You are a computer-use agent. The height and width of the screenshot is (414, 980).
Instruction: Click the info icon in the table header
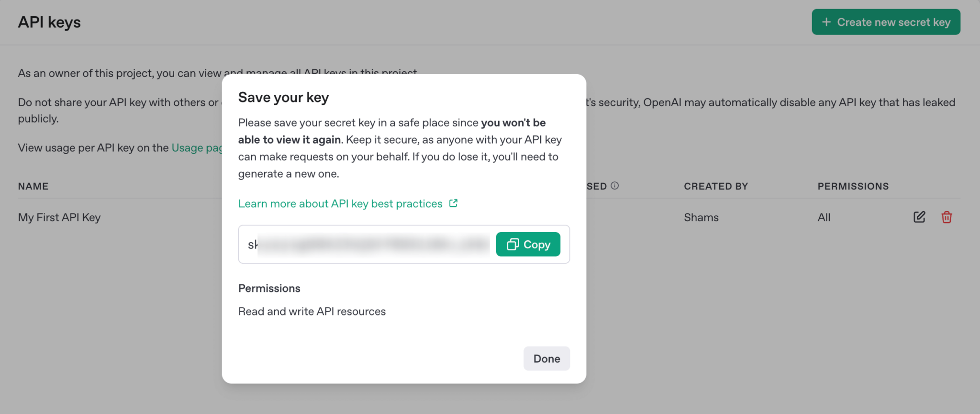pyautogui.click(x=615, y=186)
